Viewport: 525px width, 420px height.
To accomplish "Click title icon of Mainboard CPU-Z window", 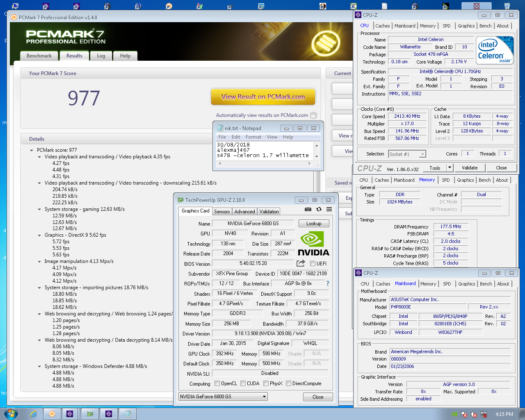I will point(358,273).
